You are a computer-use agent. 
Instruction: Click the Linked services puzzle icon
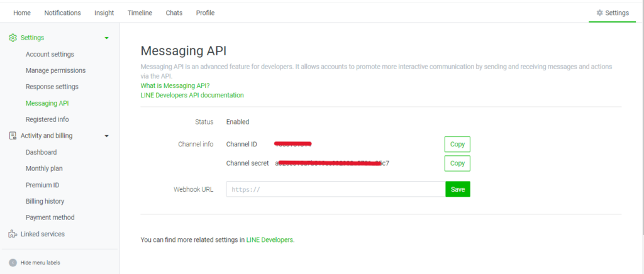tap(13, 234)
